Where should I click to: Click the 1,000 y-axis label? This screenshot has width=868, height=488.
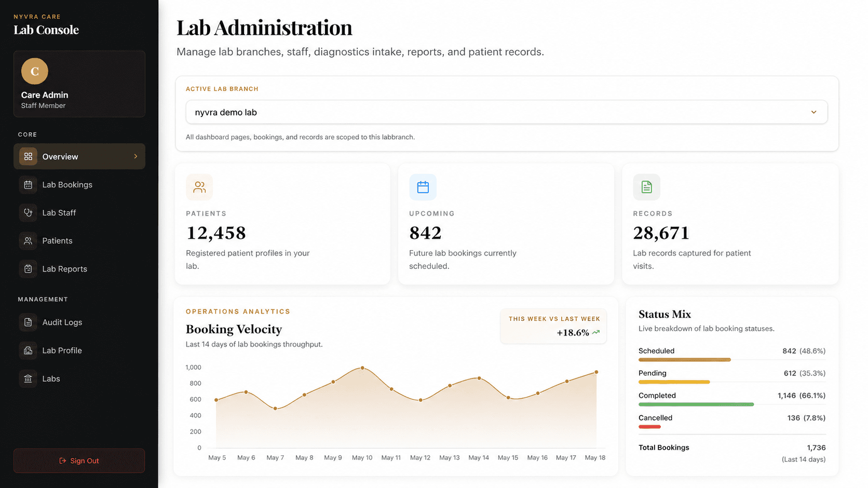click(193, 367)
